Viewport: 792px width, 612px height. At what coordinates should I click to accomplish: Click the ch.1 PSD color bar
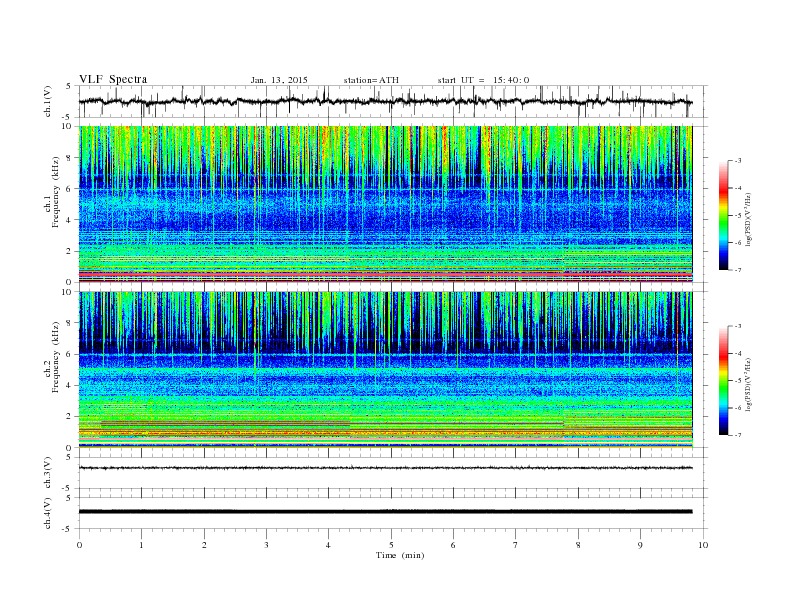tap(723, 215)
